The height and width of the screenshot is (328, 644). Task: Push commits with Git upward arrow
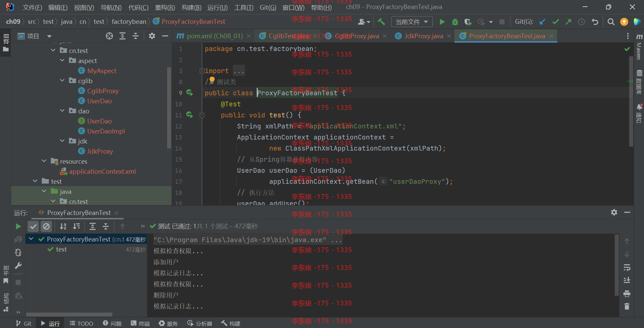pos(568,22)
